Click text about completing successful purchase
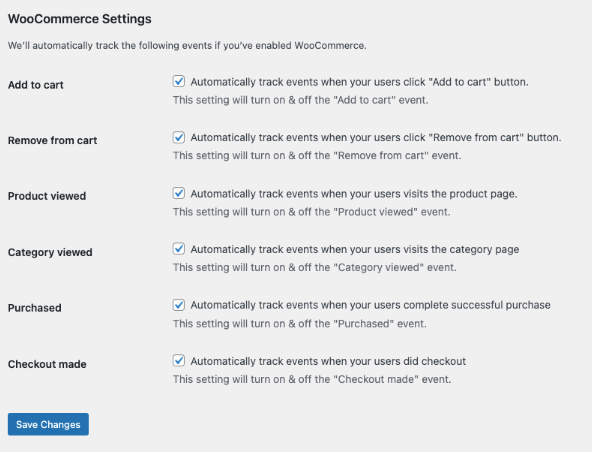This screenshot has width=592, height=453. click(x=370, y=305)
